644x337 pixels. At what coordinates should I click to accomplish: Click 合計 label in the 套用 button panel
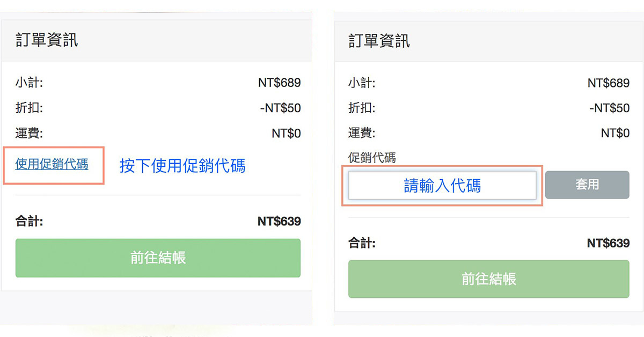(x=362, y=243)
